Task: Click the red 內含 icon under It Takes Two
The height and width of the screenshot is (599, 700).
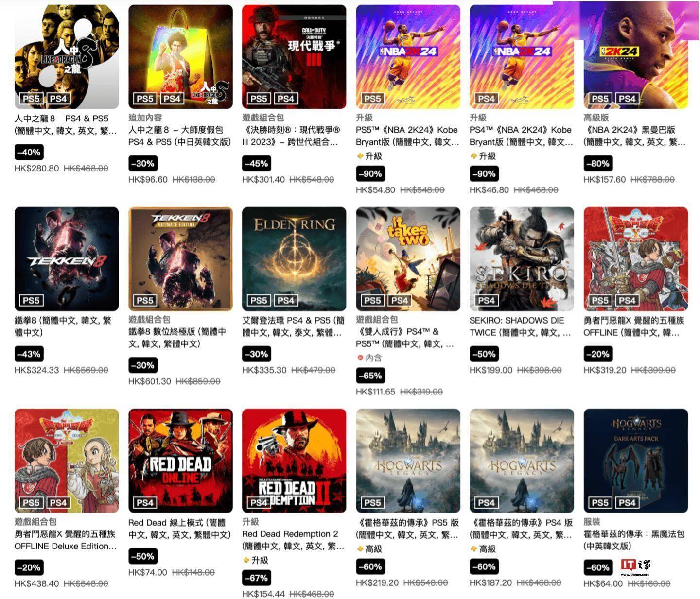Action: pos(360,358)
